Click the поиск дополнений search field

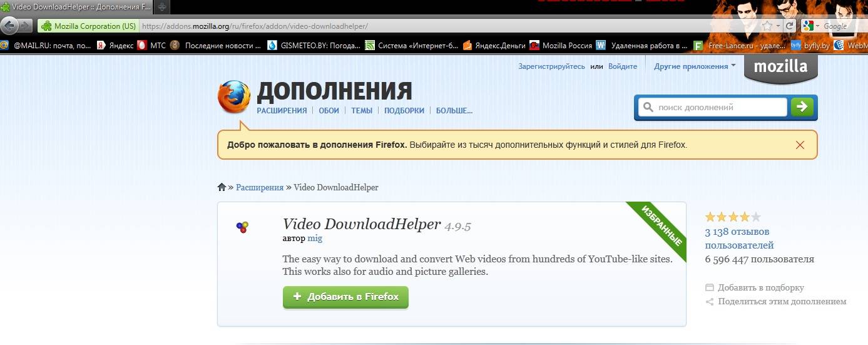[712, 107]
